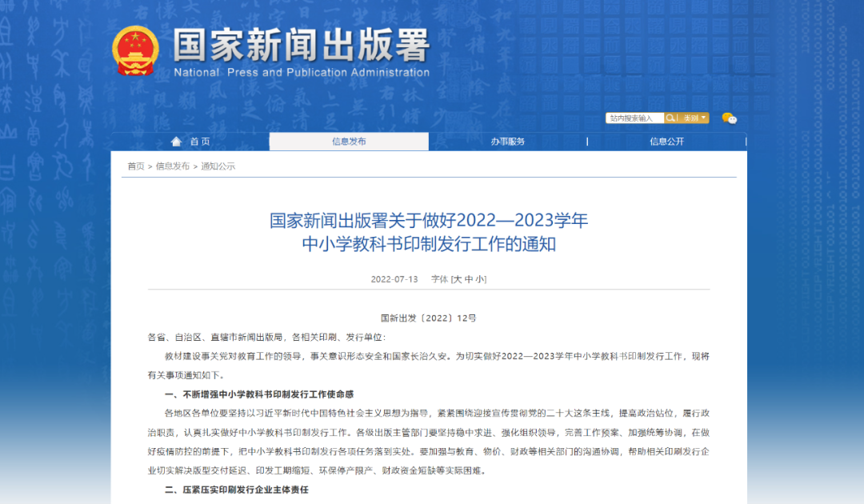
Task: Expand the 类别 dropdown arrow triangle
Action: click(x=704, y=118)
